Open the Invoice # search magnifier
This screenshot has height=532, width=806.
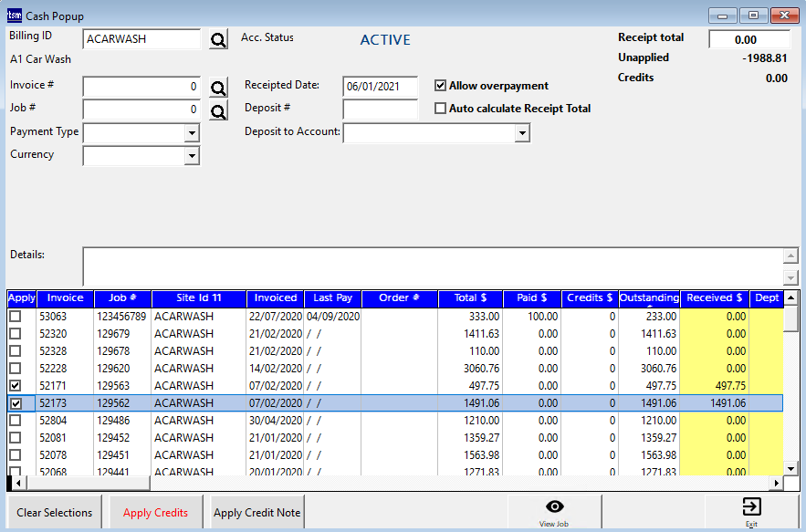coord(216,88)
